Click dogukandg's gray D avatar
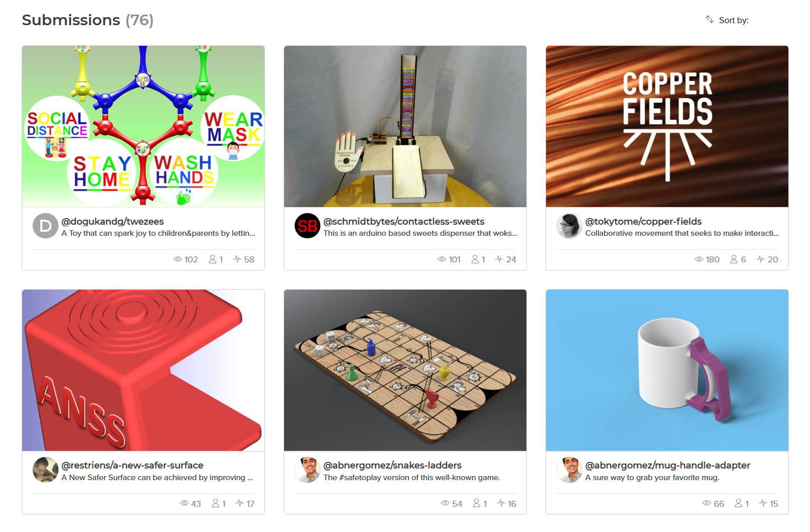Viewport: 810px width, 532px height. click(45, 226)
